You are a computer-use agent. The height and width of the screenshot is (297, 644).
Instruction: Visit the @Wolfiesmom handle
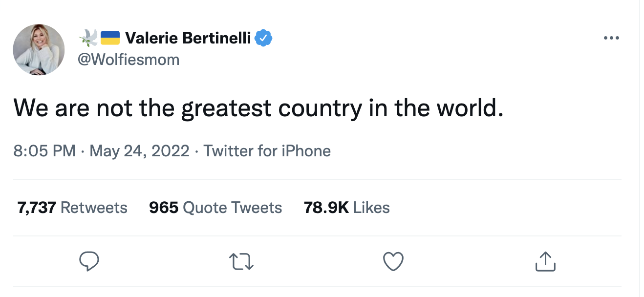coord(129,60)
